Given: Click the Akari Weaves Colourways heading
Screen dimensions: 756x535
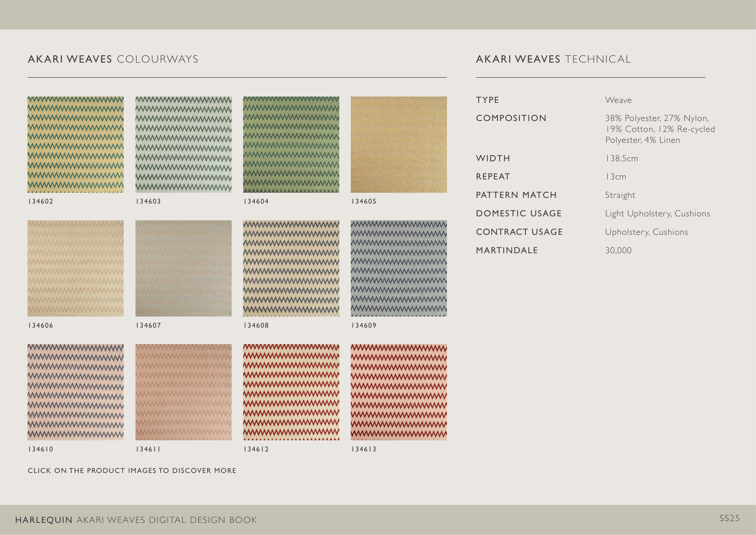Looking at the screenshot, I should tap(113, 59).
